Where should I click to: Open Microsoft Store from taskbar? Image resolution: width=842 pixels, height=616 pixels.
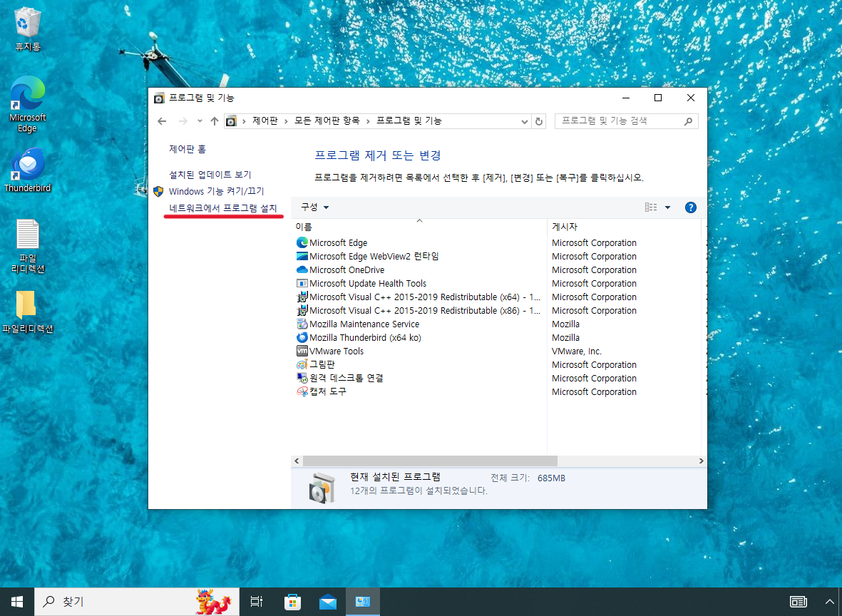pyautogui.click(x=292, y=602)
